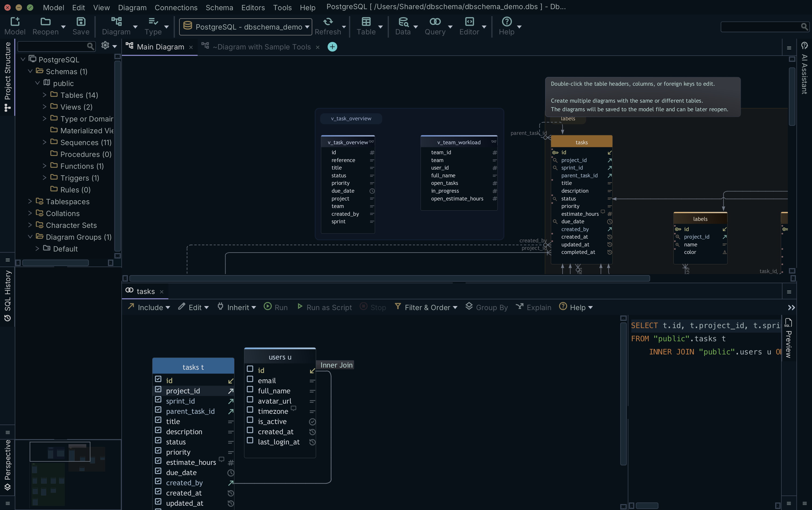This screenshot has width=812, height=510.
Task: Click the Table toolbar icon
Action: 366,21
